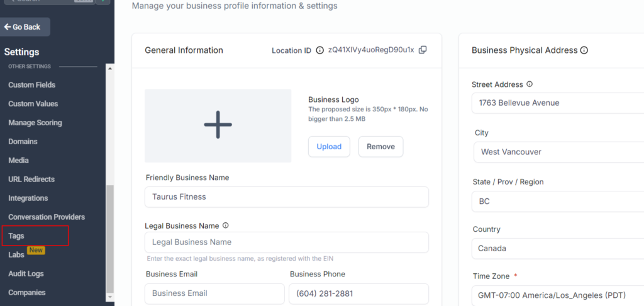Click the Business Email input field
Viewport: 644px width, 306px height.
(214, 293)
